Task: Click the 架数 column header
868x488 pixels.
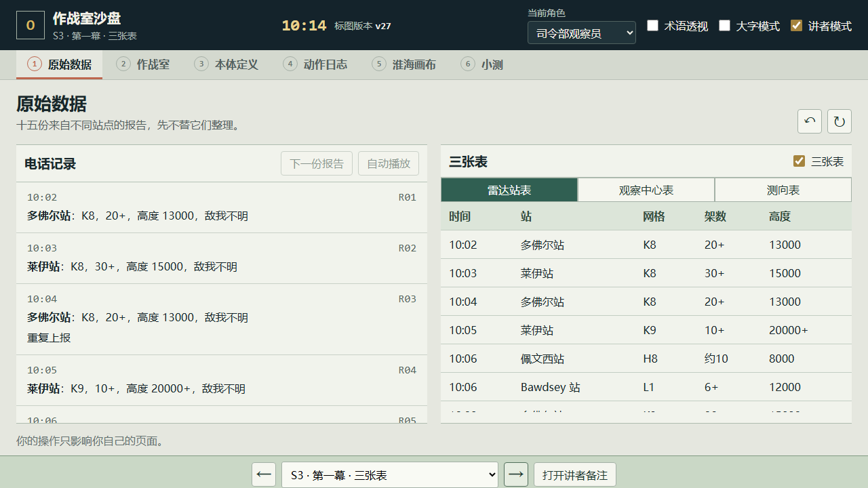Action: coord(715,216)
